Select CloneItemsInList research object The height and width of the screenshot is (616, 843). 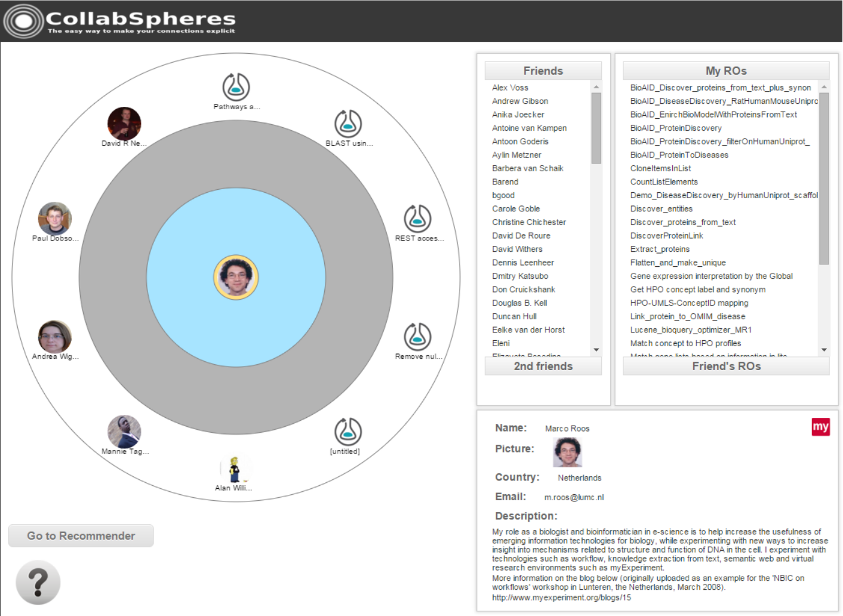(x=660, y=168)
